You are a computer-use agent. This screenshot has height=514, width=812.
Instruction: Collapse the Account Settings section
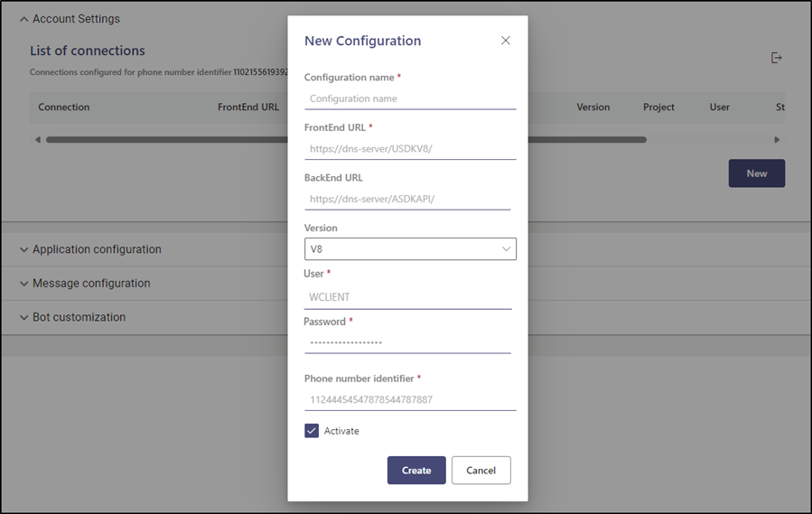pos(23,19)
